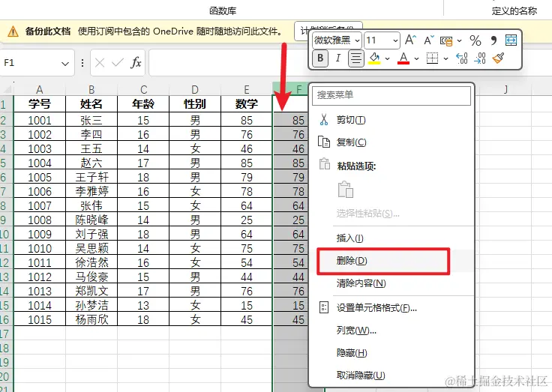
Task: Open borders dropdown arrow
Action: [445, 58]
